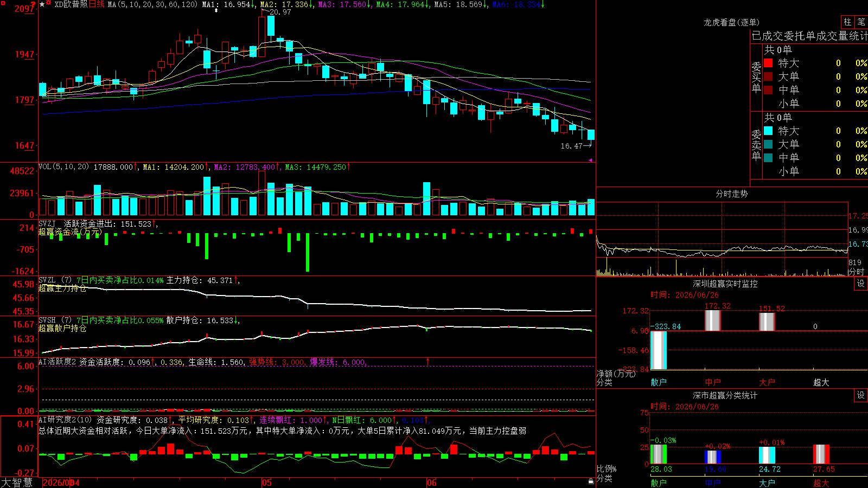The width and height of the screenshot is (868, 488).
Task: Click the 大户 bar showing 24.72 in 分类统计
Action: click(x=767, y=455)
